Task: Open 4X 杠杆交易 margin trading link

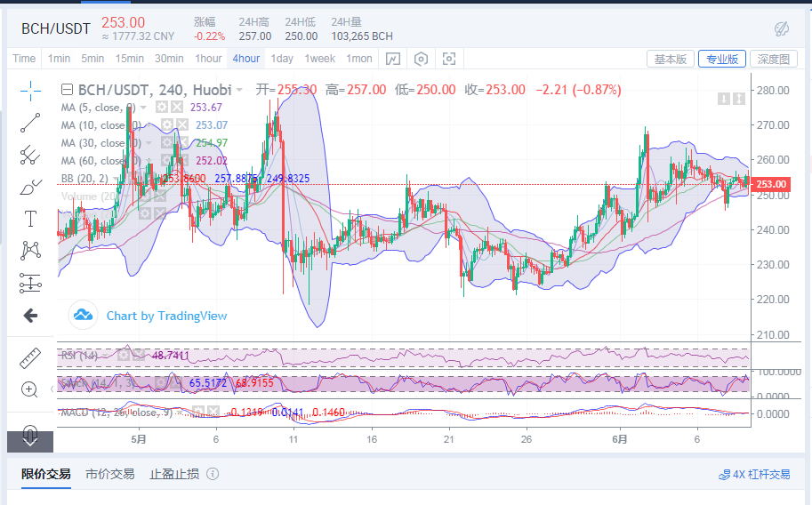Action: pyautogui.click(x=754, y=475)
